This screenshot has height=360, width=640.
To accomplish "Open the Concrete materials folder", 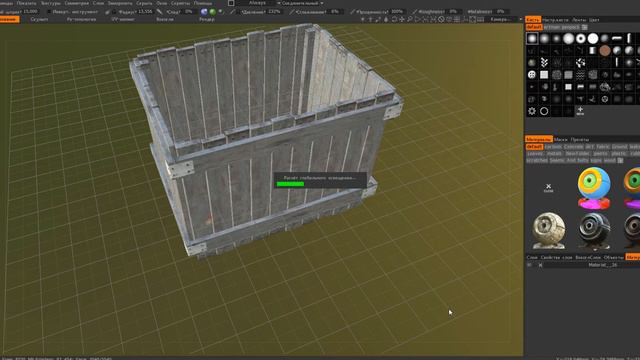I will tap(573, 147).
